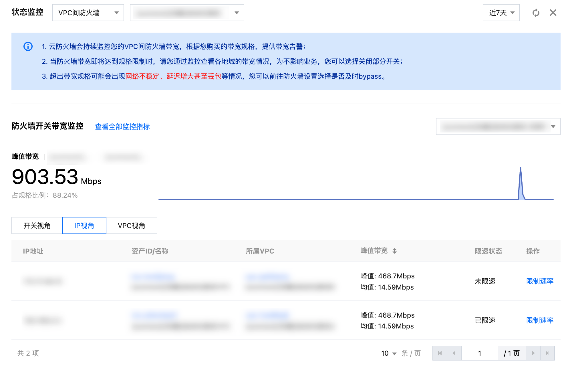Switch to VPC视角 tab
This screenshot has height=392, width=564.
point(132,225)
